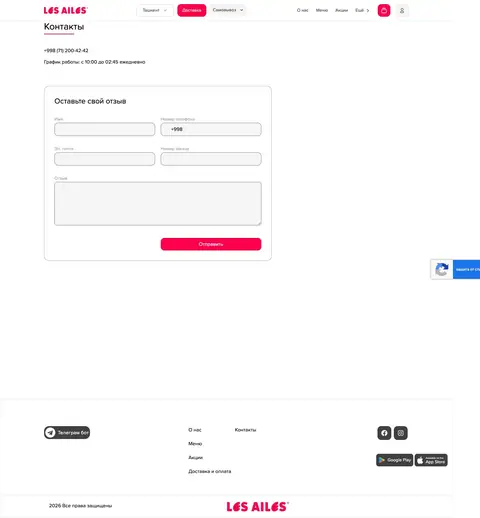480x518 pixels.
Task: Open the Google Play store badge
Action: tap(395, 460)
